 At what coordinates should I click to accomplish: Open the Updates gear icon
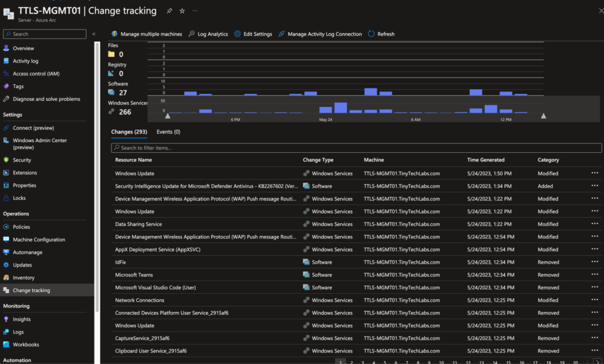pos(6,265)
